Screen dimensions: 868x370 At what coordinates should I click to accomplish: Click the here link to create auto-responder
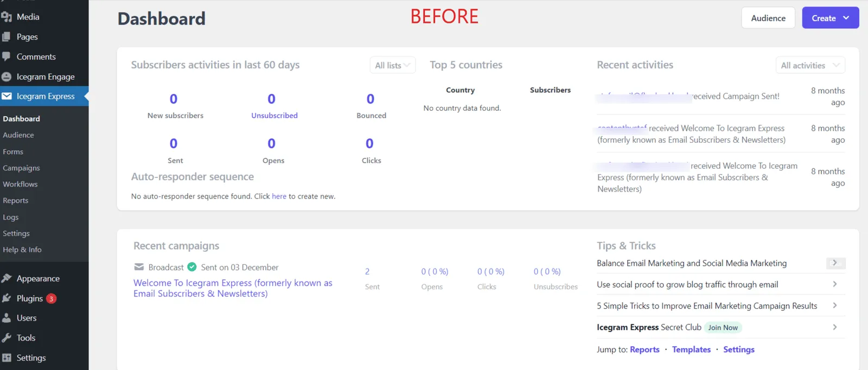point(279,196)
